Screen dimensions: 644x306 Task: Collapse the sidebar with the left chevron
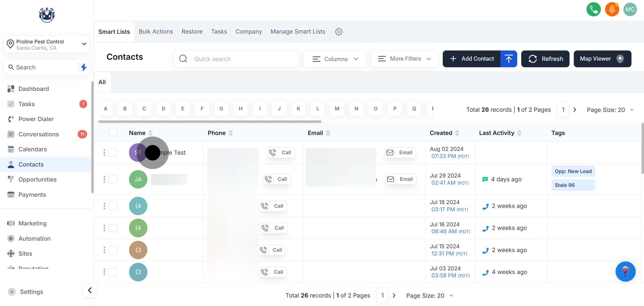pos(90,290)
